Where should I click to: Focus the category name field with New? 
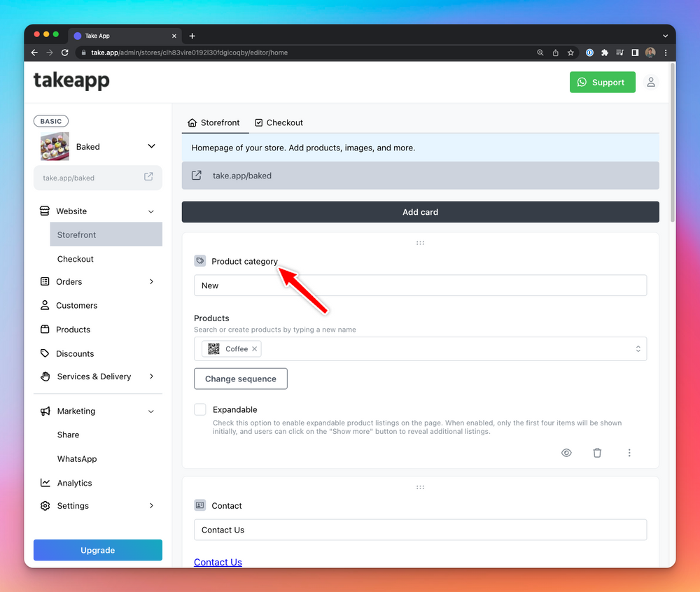point(421,286)
